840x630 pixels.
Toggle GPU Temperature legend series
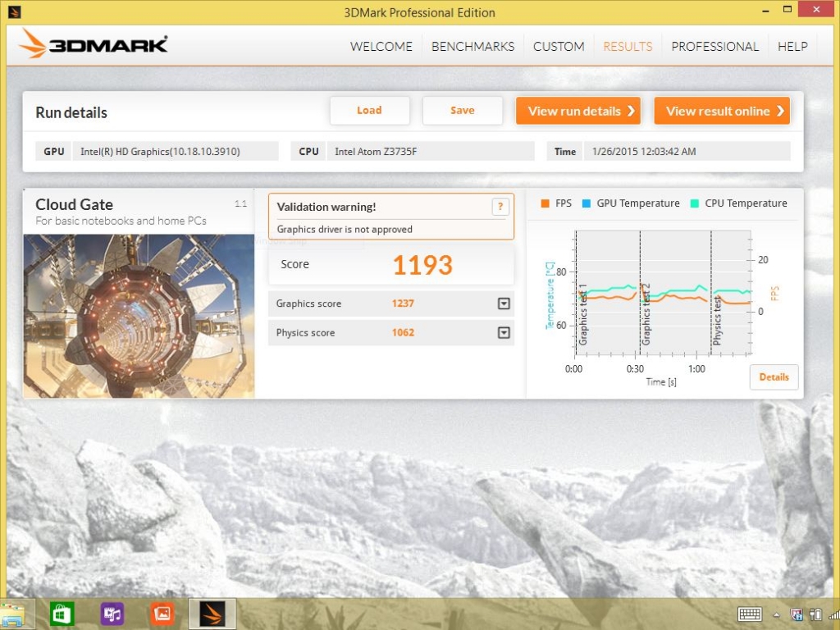[x=630, y=203]
